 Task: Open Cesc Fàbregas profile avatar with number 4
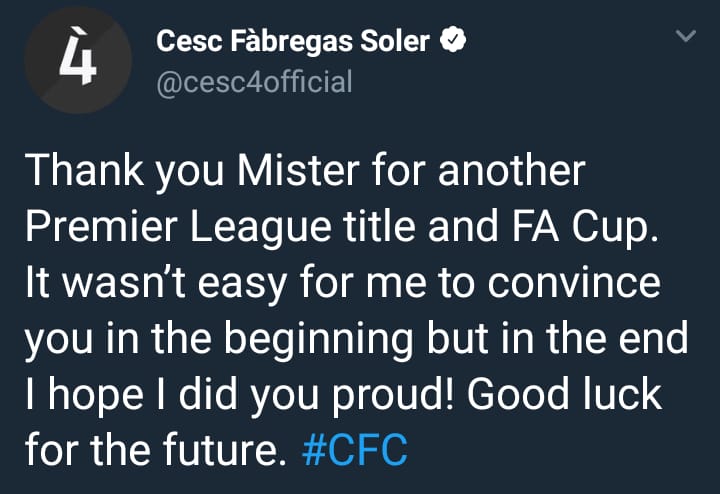coord(78,60)
